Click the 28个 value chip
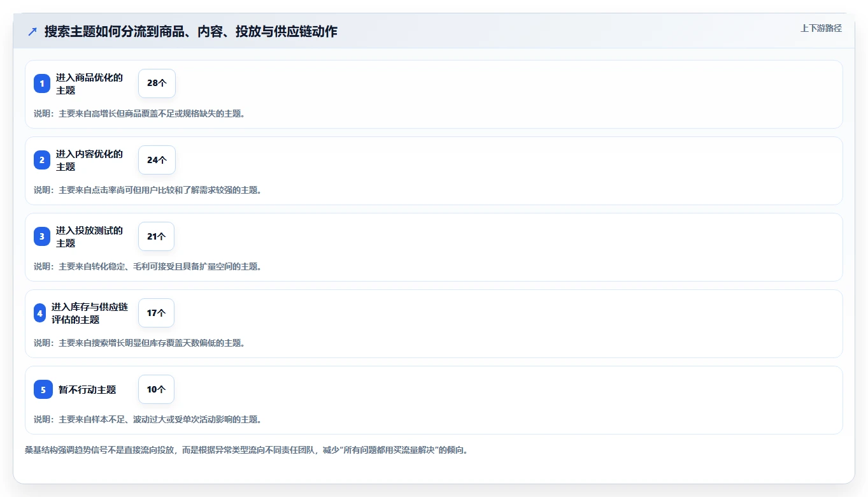Viewport: 868px width, 497px height. click(157, 83)
